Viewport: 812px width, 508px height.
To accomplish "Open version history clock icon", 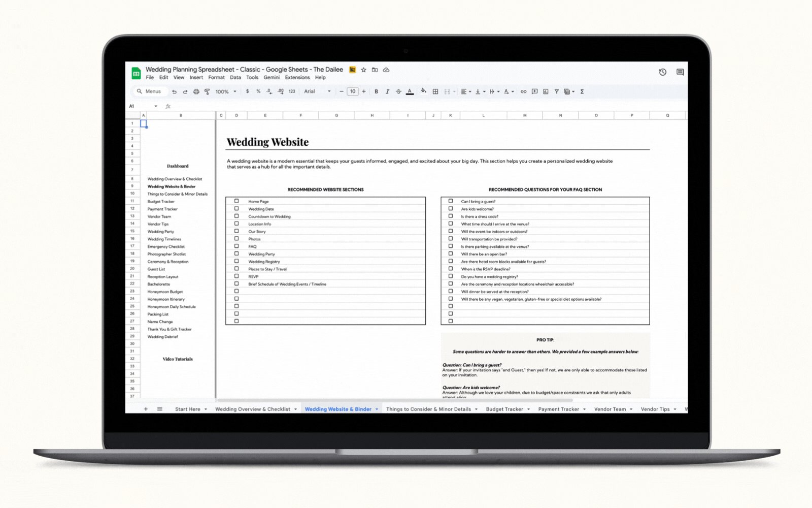I will point(663,72).
